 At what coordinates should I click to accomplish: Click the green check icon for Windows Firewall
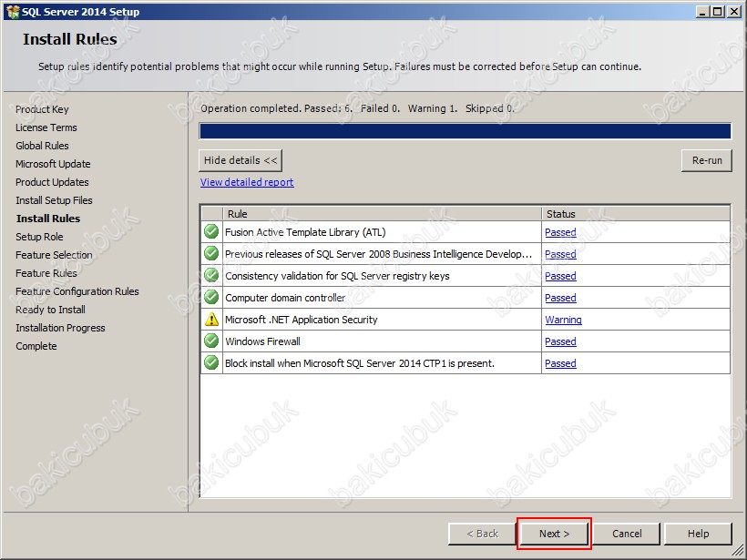pyautogui.click(x=211, y=341)
